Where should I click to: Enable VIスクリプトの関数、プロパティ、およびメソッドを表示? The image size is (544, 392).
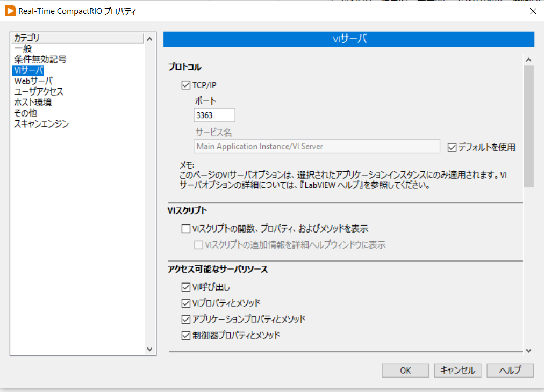pyautogui.click(x=185, y=229)
